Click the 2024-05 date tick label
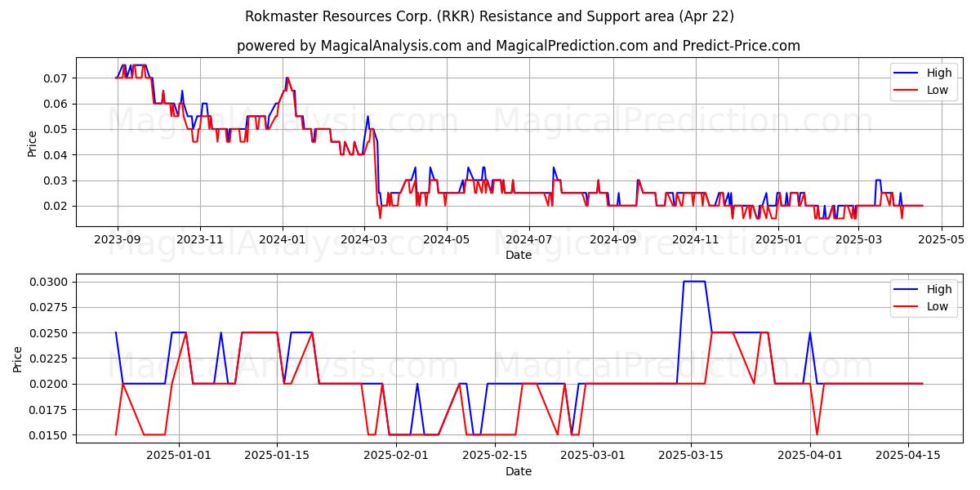The width and height of the screenshot is (980, 490). tap(446, 239)
